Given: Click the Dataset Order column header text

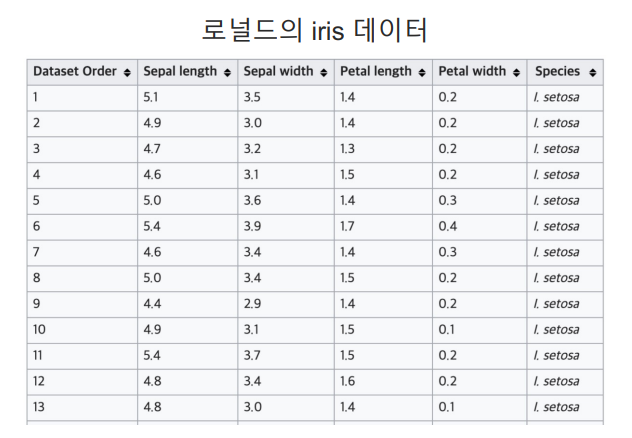Looking at the screenshot, I should click(x=75, y=71).
